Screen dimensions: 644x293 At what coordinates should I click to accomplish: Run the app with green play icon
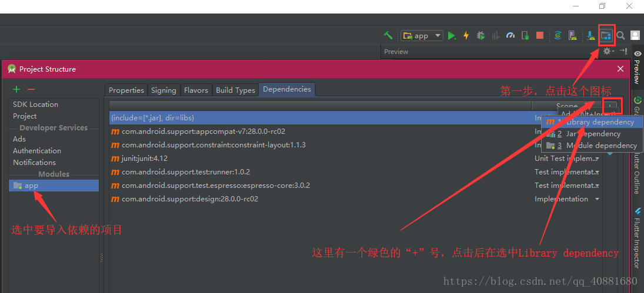click(452, 36)
